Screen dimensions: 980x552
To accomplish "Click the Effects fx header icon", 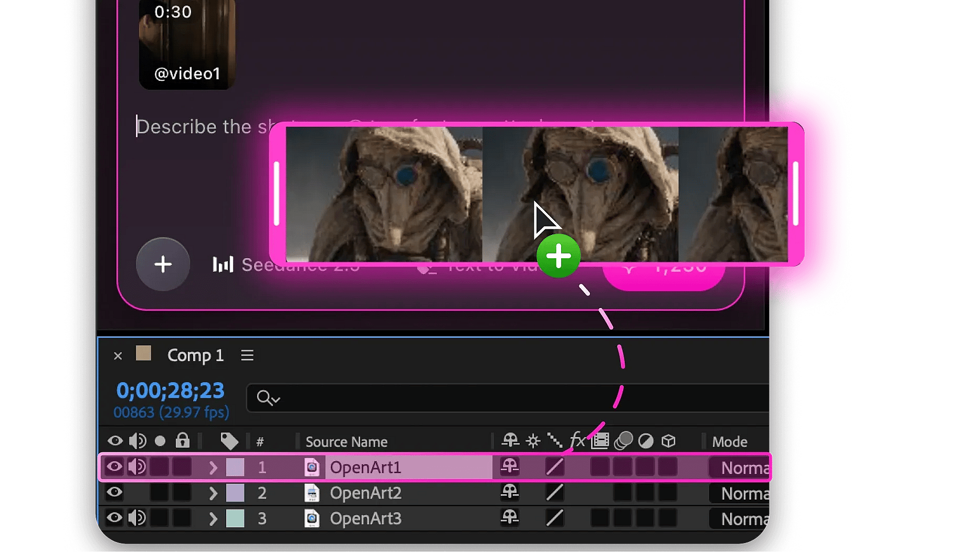I will coord(577,440).
